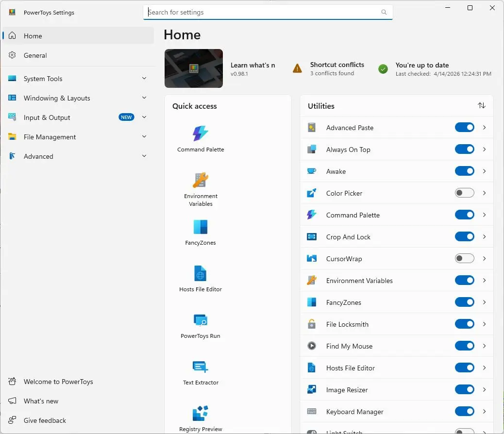Image resolution: width=504 pixels, height=434 pixels.
Task: Open Keyboard Manager settings chevron
Action: [x=484, y=412]
